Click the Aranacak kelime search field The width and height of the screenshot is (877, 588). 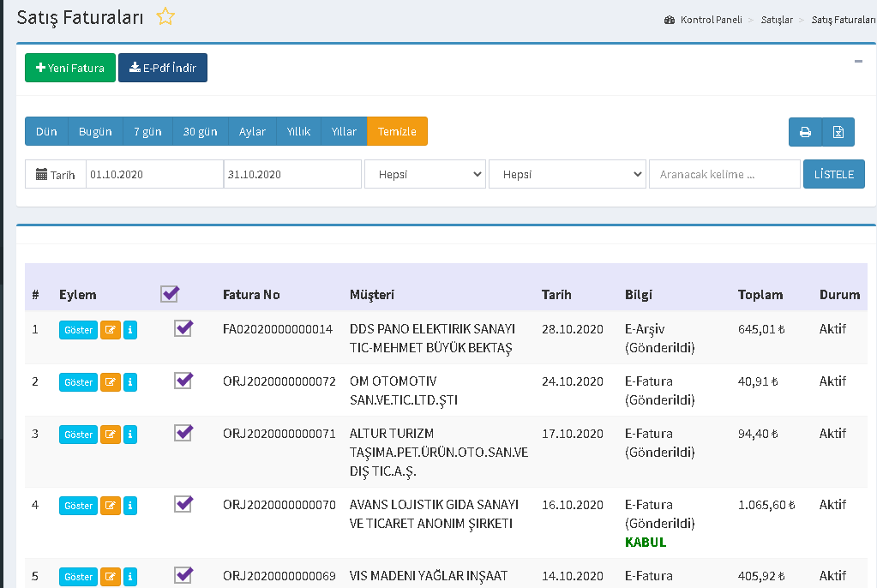click(x=724, y=174)
